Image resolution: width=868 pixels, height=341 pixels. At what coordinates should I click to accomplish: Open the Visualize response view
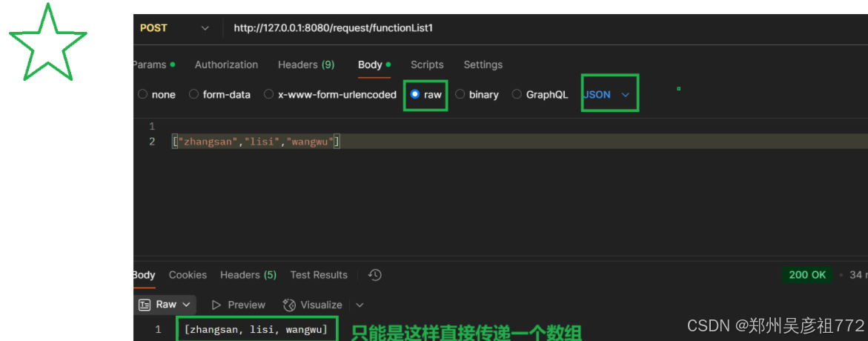point(312,305)
